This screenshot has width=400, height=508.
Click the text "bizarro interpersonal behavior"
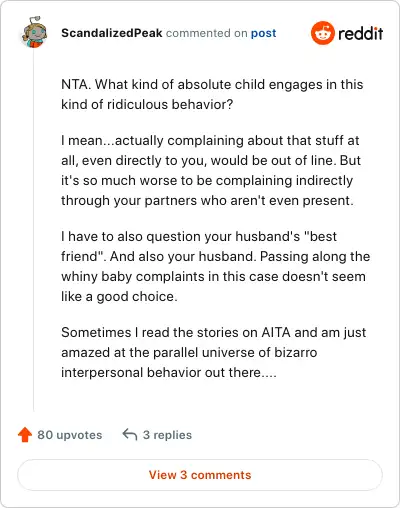click(x=189, y=362)
